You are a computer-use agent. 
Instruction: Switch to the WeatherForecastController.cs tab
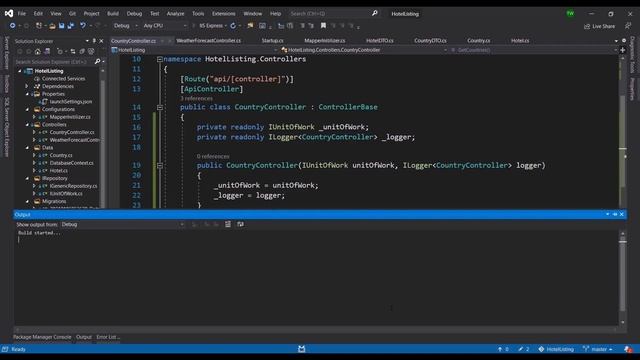point(209,40)
